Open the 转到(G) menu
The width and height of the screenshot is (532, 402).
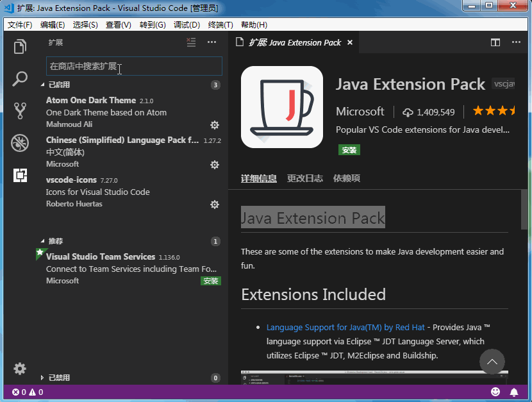pyautogui.click(x=153, y=25)
